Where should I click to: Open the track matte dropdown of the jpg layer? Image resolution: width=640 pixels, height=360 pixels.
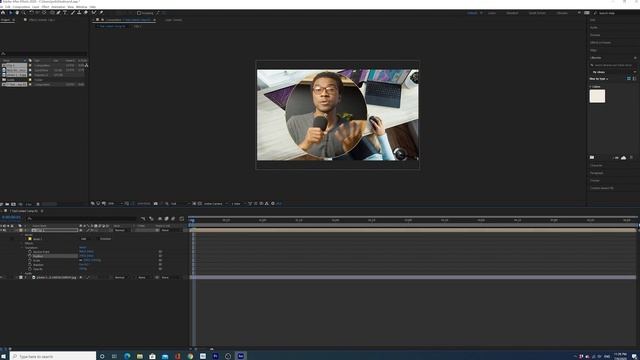[x=143, y=278]
